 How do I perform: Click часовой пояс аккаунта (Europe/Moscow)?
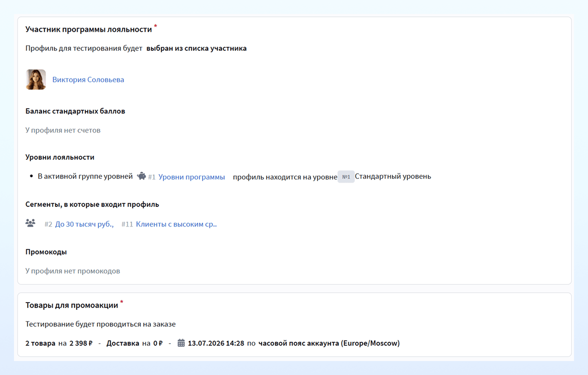click(329, 343)
